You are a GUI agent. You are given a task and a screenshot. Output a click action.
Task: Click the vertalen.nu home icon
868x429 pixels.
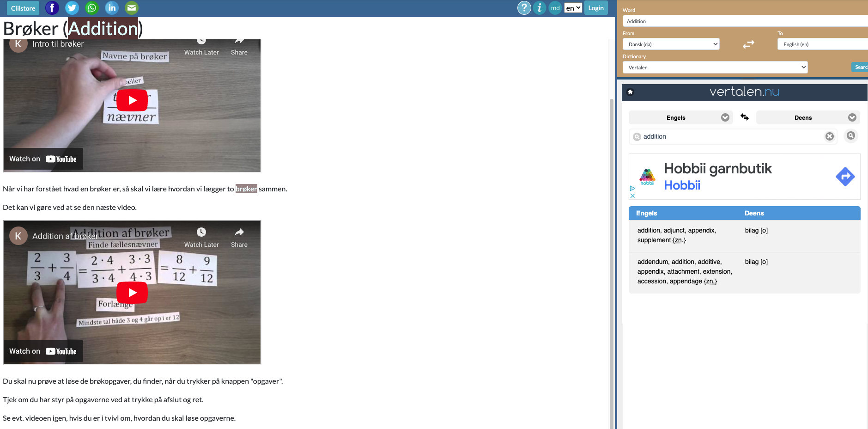(630, 92)
